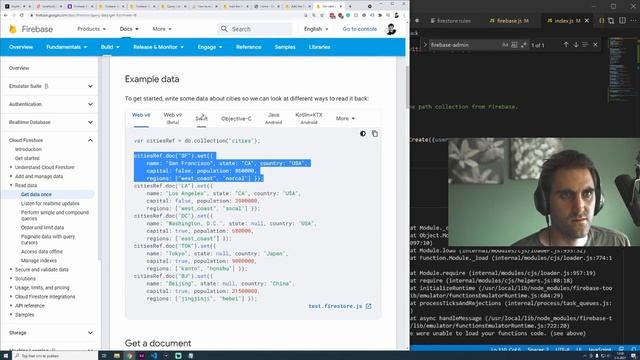Open changes icon in VS Code tab bar
Image resolution: width=640 pixels, height=360 pixels.
611,20
